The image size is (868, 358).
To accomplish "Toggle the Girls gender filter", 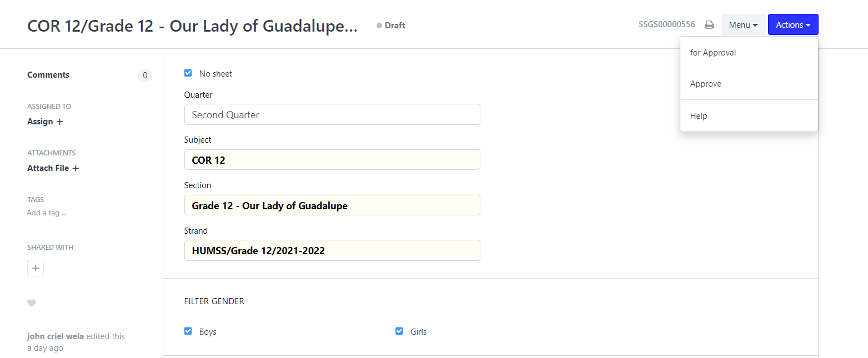I will tap(399, 331).
